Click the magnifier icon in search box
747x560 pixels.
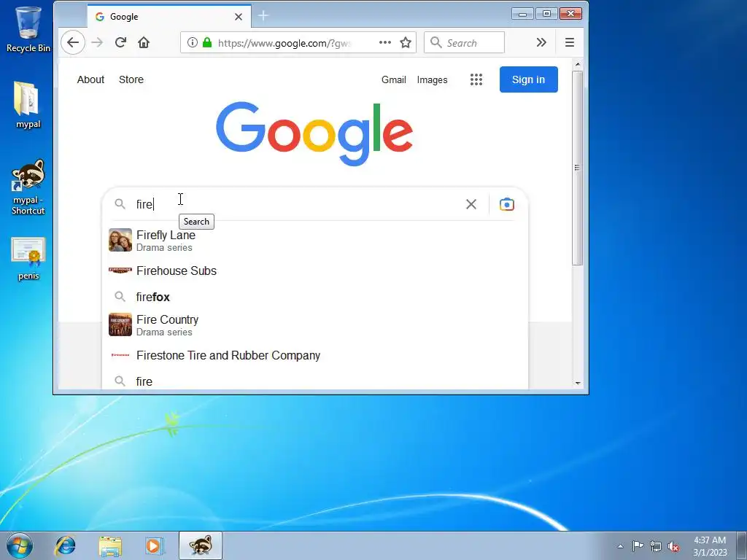[120, 204]
